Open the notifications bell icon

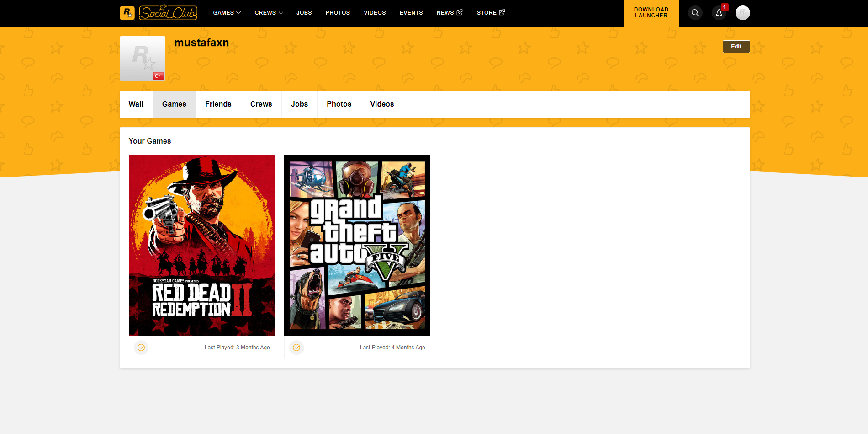(x=719, y=13)
